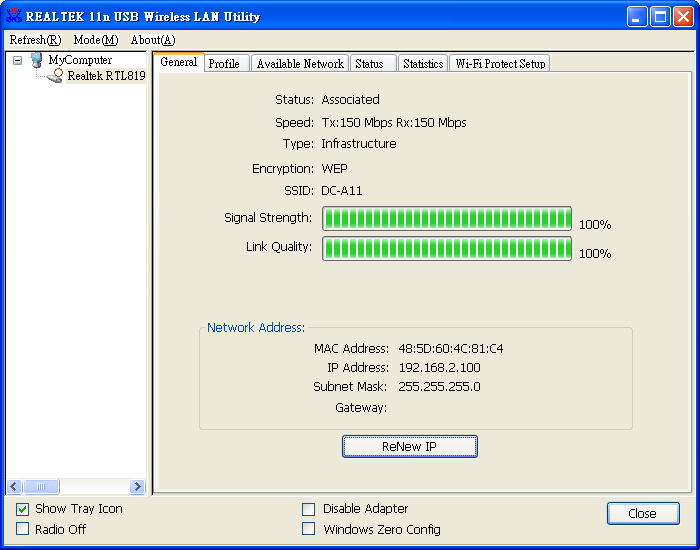Click the Type value Infrastructure
700x550 pixels.
(x=359, y=144)
